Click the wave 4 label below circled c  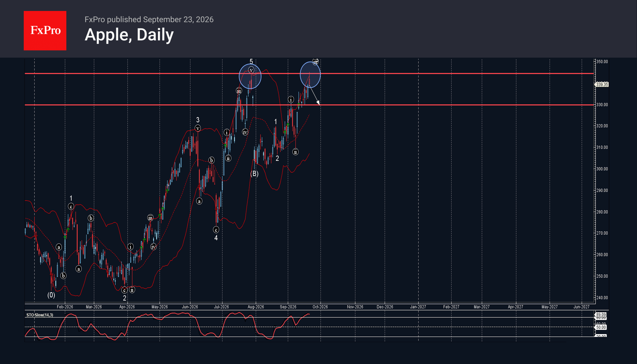(x=216, y=238)
